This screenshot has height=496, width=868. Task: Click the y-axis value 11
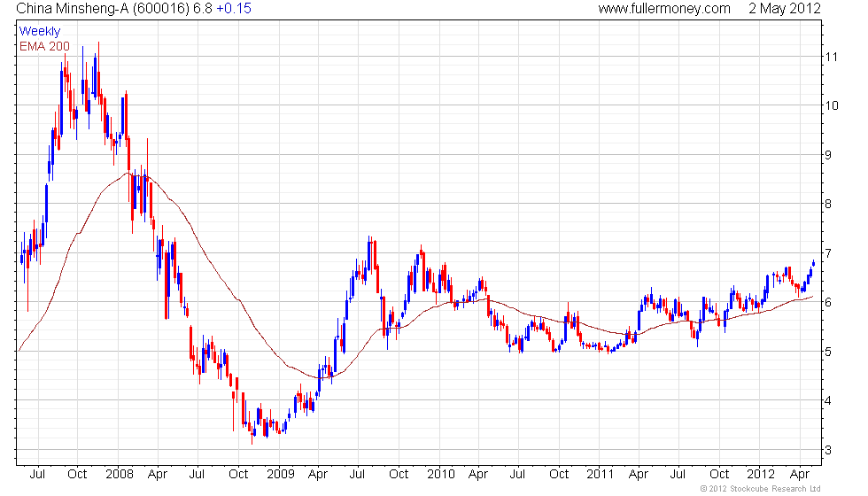pos(831,57)
